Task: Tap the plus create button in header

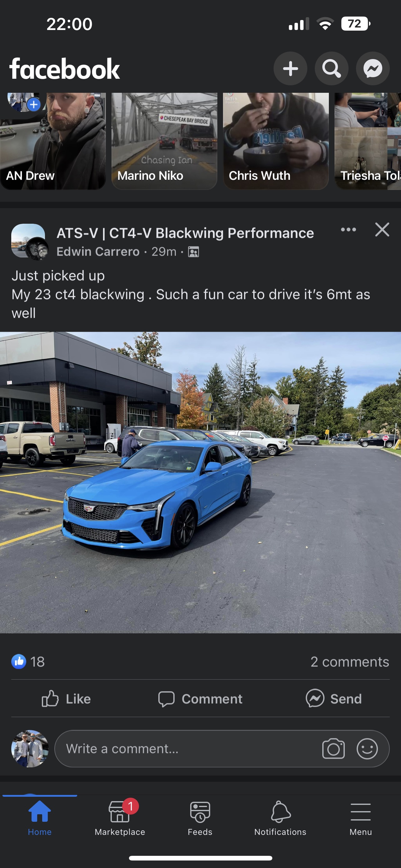Action: pyautogui.click(x=290, y=69)
